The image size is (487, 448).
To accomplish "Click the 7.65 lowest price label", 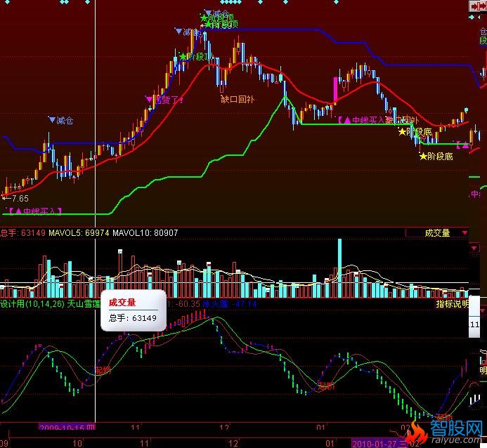I will pyautogui.click(x=18, y=199).
